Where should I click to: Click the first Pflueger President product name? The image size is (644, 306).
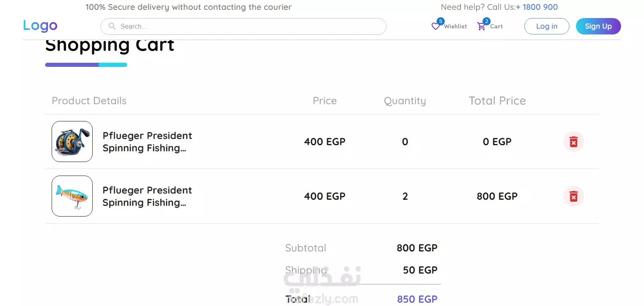point(147,142)
